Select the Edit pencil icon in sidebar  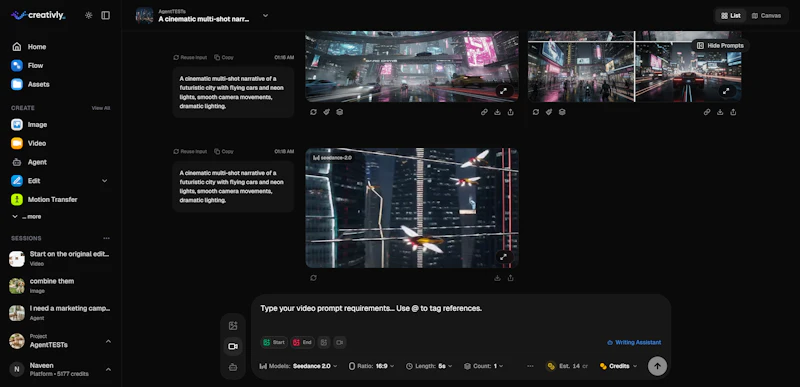click(17, 181)
